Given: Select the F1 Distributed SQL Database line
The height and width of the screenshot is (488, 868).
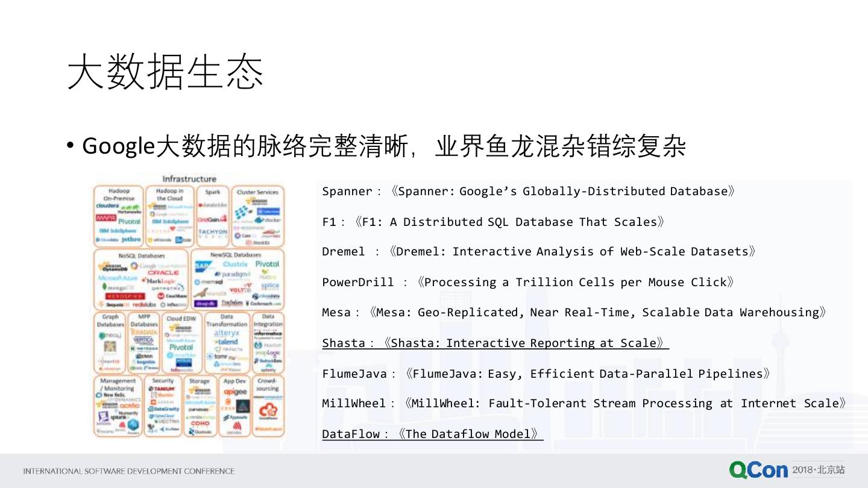Looking at the screenshot, I should click(493, 222).
